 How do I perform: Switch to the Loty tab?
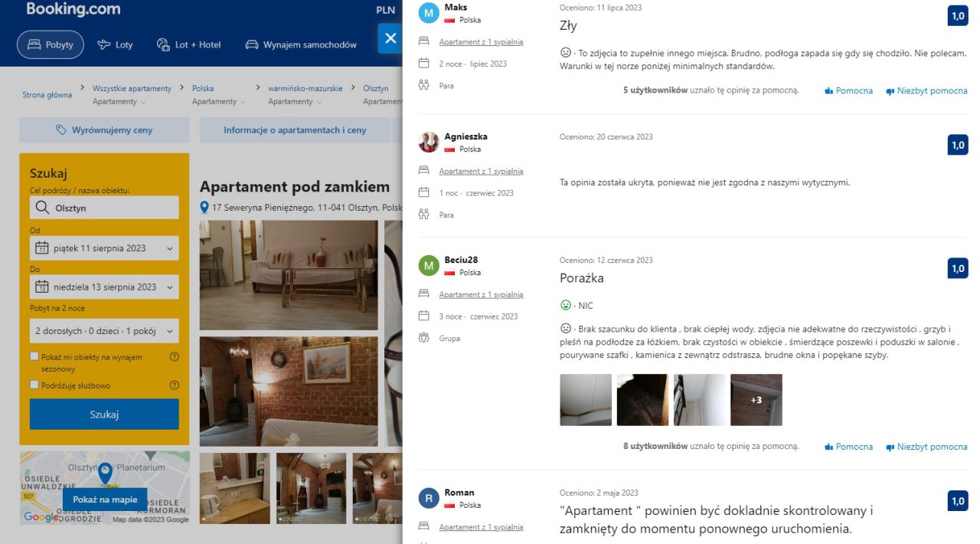[x=115, y=44]
